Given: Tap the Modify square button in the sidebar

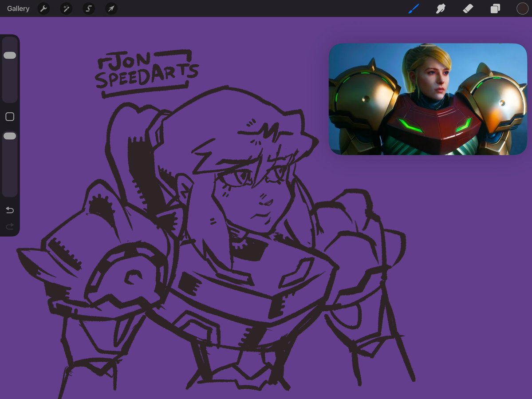Looking at the screenshot, I should pos(10,117).
